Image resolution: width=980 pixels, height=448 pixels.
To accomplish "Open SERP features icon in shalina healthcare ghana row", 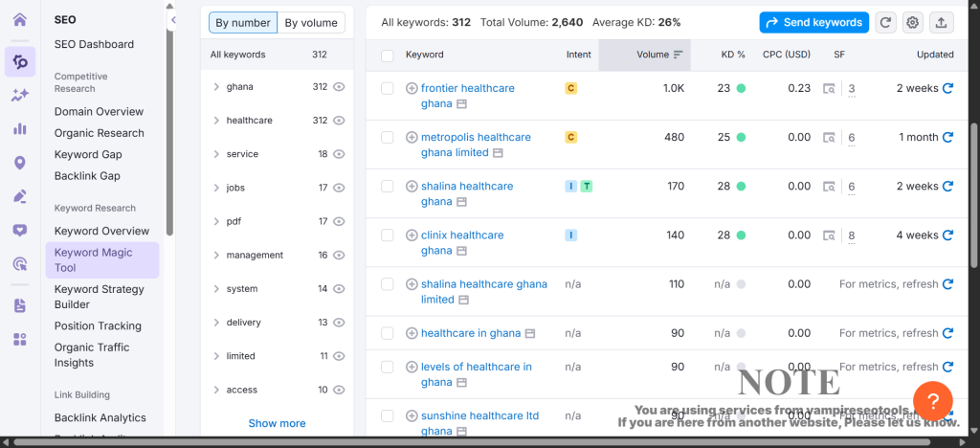I will pos(829,187).
